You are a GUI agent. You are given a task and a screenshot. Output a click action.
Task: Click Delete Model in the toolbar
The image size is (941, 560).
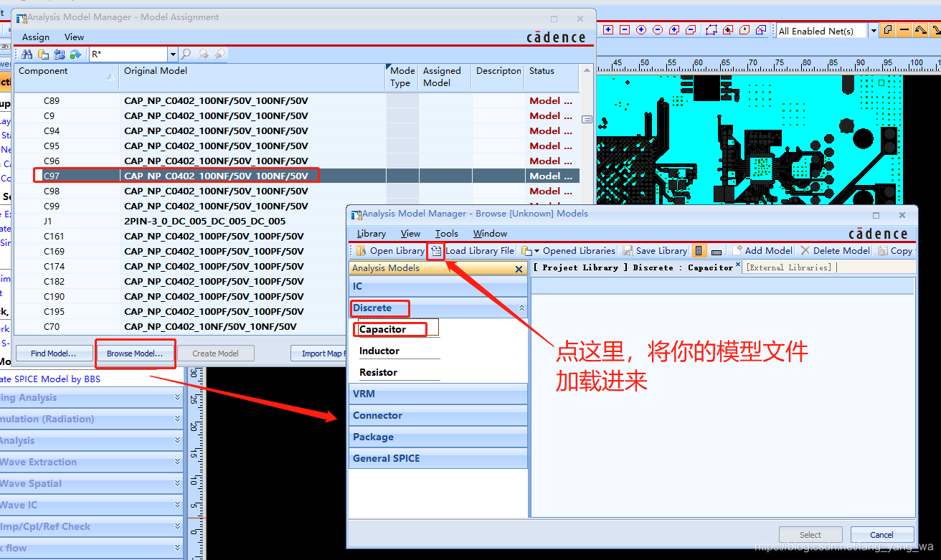coord(835,251)
